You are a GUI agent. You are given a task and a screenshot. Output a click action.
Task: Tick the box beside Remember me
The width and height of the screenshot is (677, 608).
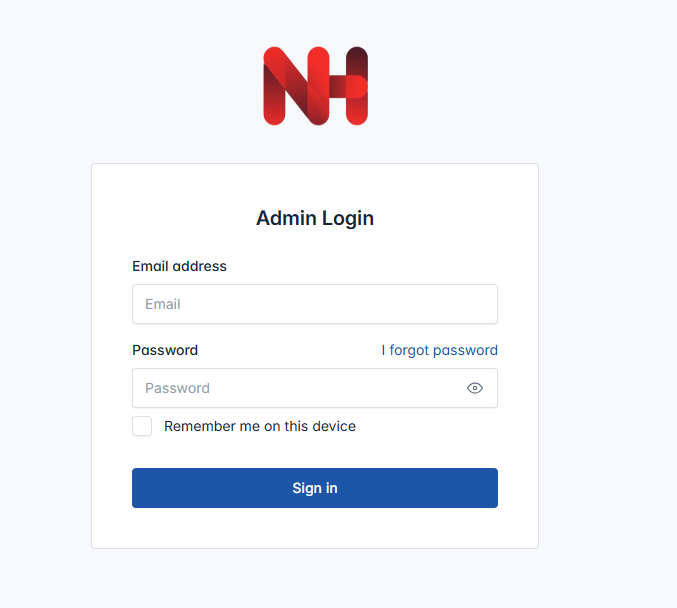point(142,426)
